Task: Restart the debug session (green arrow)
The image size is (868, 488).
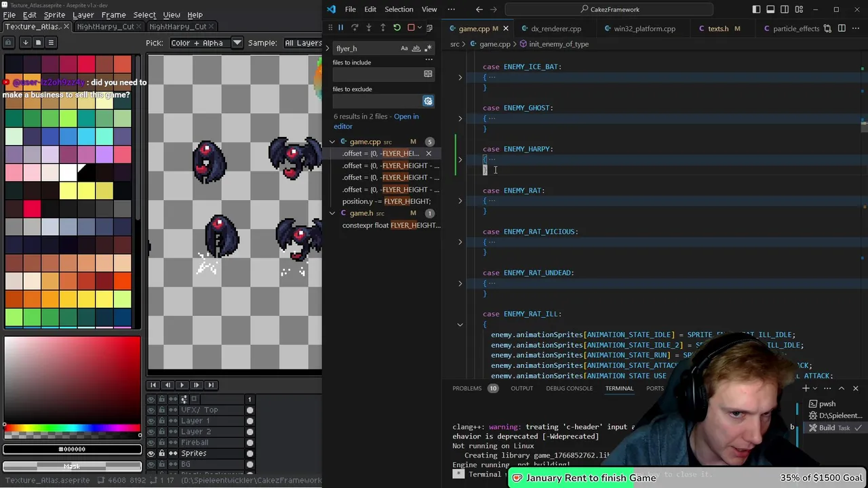Action: click(x=397, y=28)
